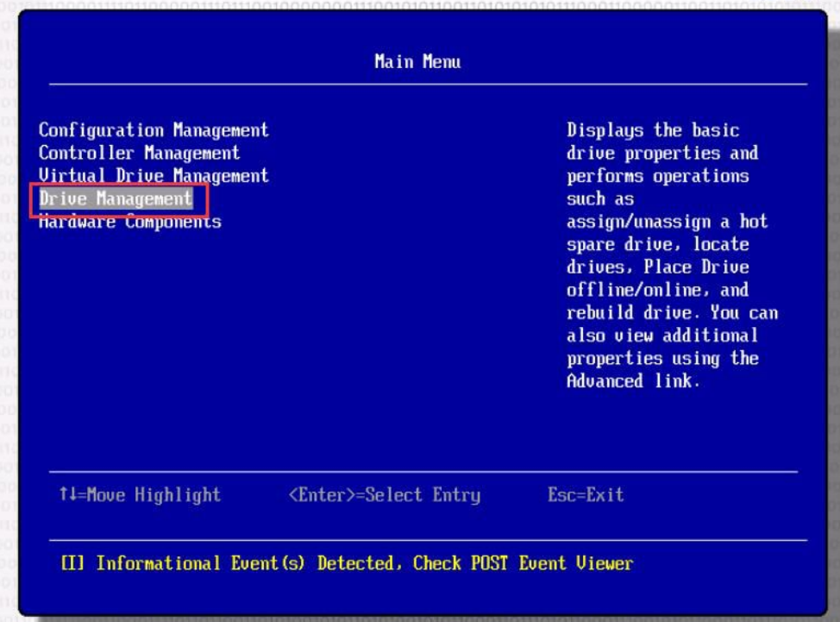Open Virtual Drive Management entry
Image resolution: width=840 pixels, height=622 pixels.
[x=154, y=176]
